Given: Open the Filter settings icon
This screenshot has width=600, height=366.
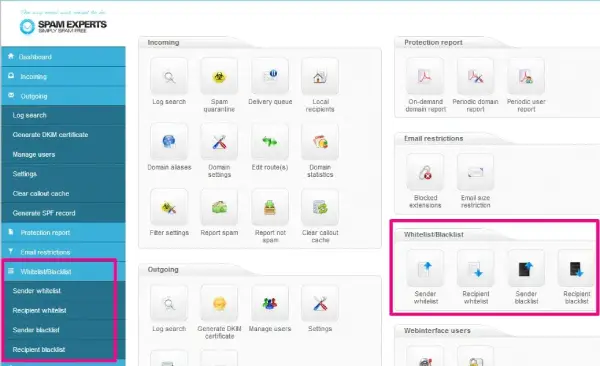Looking at the screenshot, I should point(169,207).
